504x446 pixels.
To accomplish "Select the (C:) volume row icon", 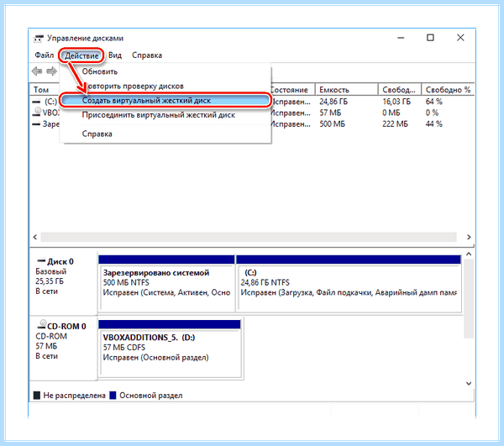I will 36,102.
